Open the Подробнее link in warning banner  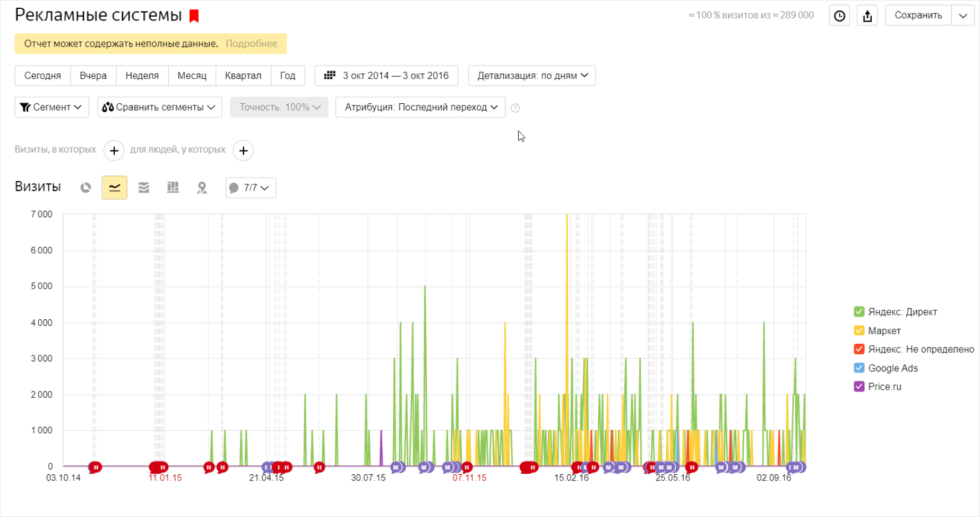[x=251, y=44]
